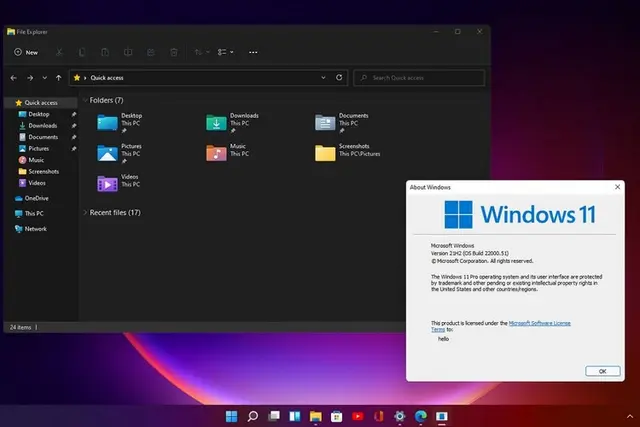The height and width of the screenshot is (427, 640).
Task: Go up one level with up arrow
Action: (x=59, y=78)
